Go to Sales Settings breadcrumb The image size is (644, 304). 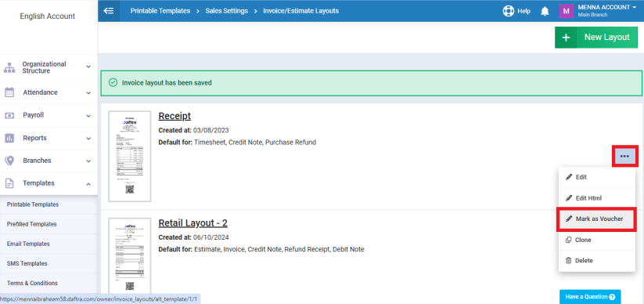pyautogui.click(x=227, y=11)
